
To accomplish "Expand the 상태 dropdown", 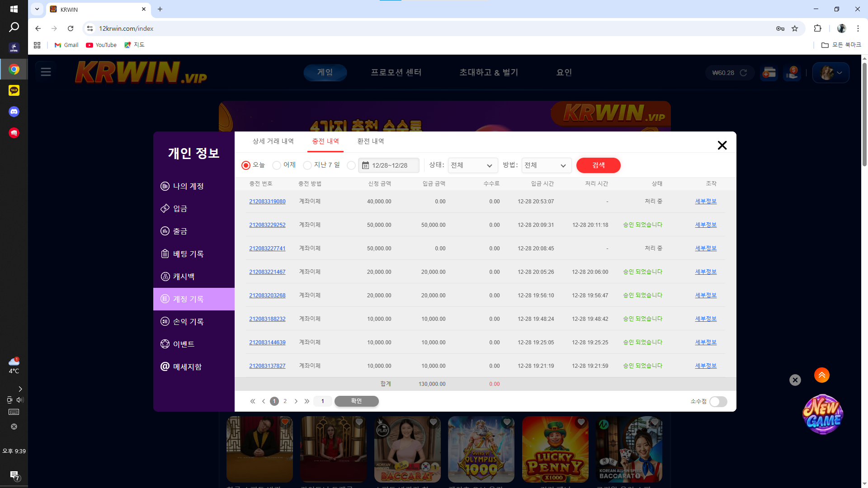I will [472, 165].
